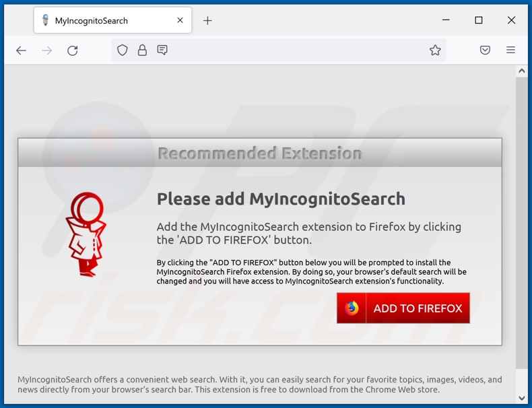532x408 pixels.
Task: Maximize the Firefox window
Action: (x=478, y=20)
